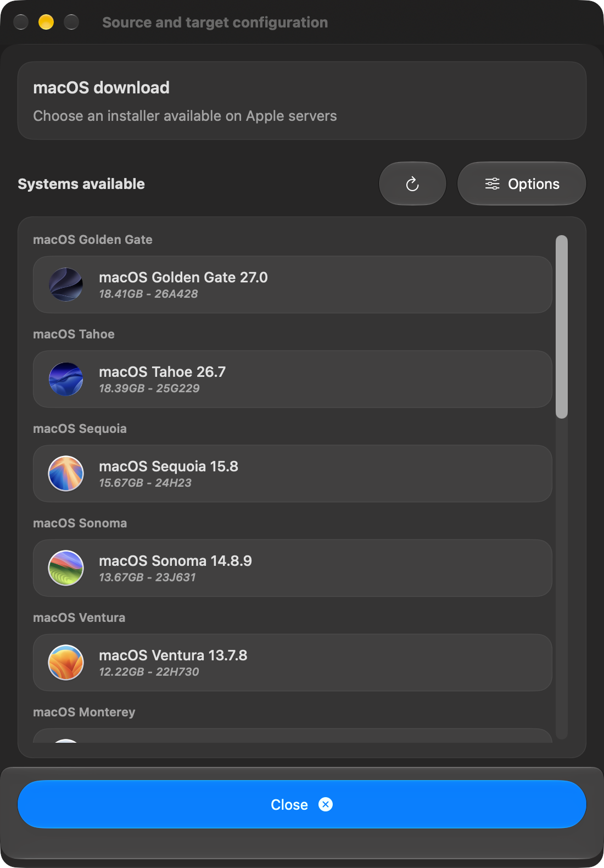This screenshot has width=604, height=868.
Task: Click the macOS Sonoma wallpaper icon
Action: click(x=66, y=568)
